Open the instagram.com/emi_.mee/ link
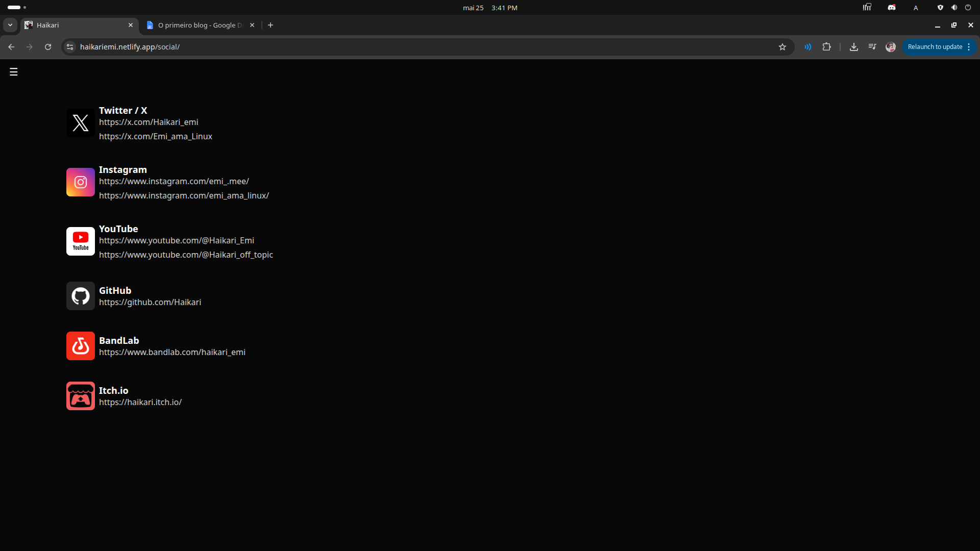This screenshot has height=551, width=980. pos(174,182)
